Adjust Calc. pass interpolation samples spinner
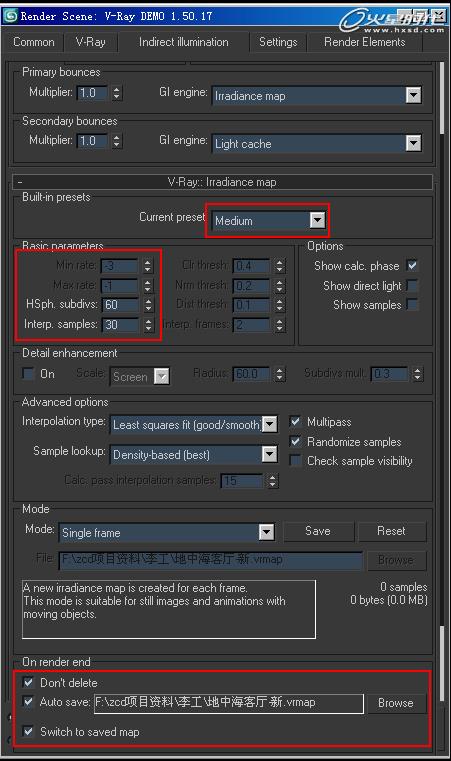Screen dimensions: 451x761 pyautogui.click(x=273, y=481)
